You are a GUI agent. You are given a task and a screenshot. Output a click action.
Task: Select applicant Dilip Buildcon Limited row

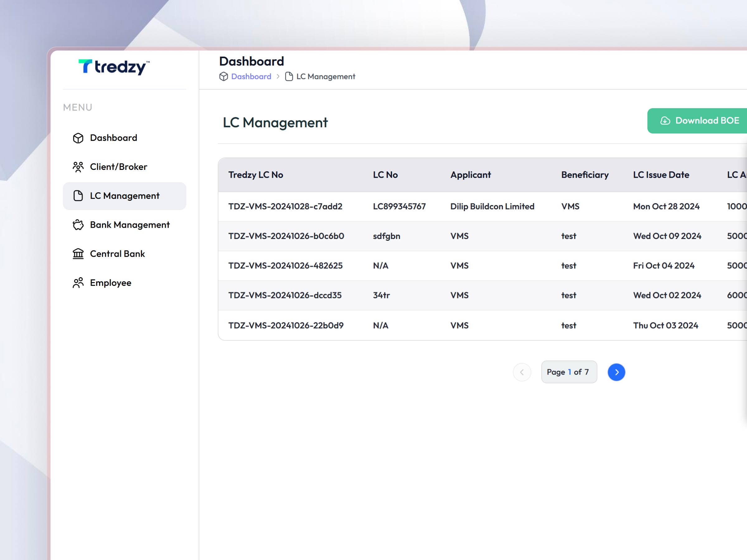492,206
